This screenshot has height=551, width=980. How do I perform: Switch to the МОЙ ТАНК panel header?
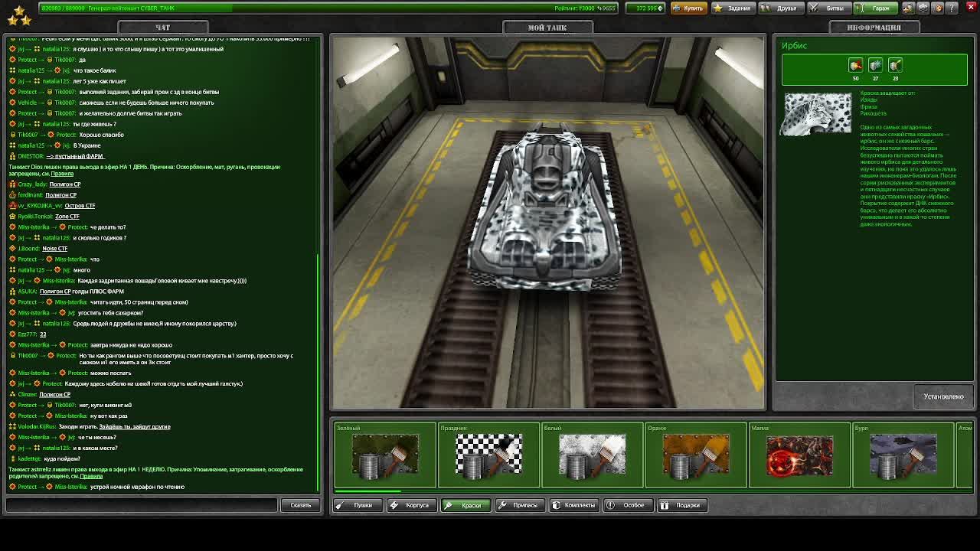[547, 28]
